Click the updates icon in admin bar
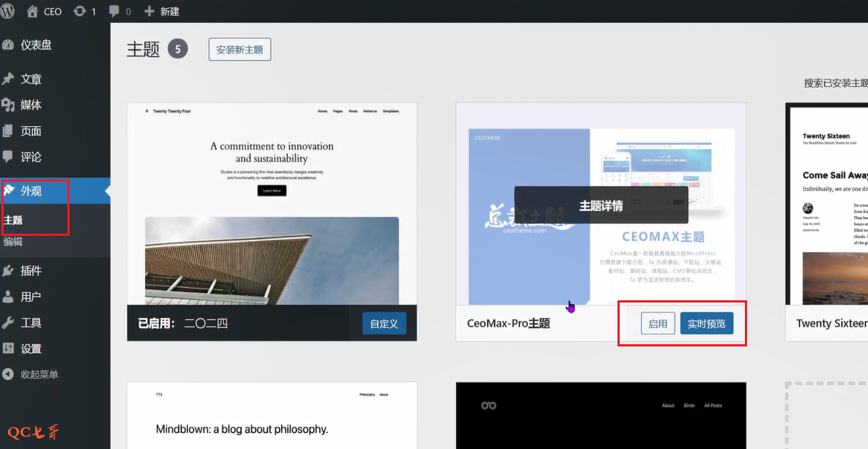This screenshot has height=449, width=868. pos(79,11)
